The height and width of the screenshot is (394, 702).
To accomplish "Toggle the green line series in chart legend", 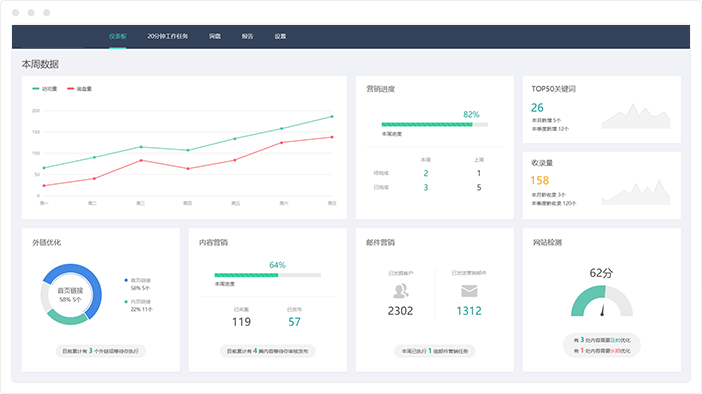I will click(x=45, y=89).
